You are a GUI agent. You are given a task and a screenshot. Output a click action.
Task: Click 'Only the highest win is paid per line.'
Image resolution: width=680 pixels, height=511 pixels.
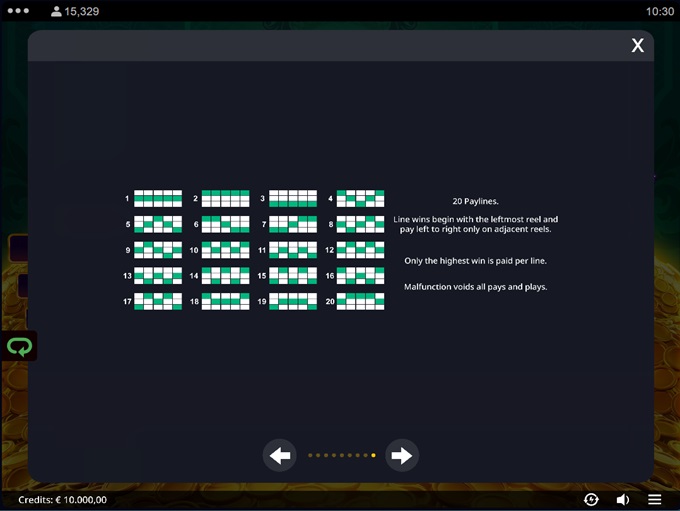[475, 261]
